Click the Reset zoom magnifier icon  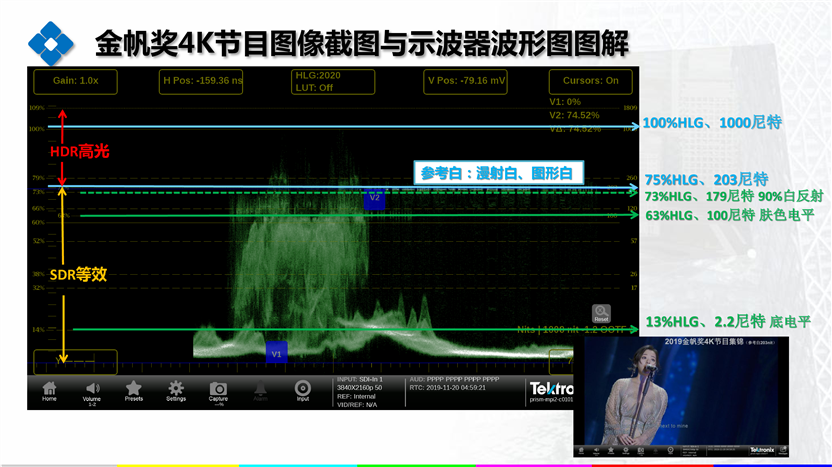[601, 314]
